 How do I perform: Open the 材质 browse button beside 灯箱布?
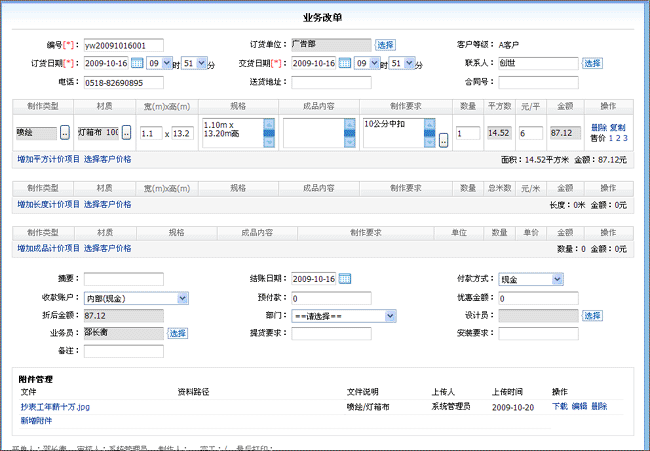point(126,133)
